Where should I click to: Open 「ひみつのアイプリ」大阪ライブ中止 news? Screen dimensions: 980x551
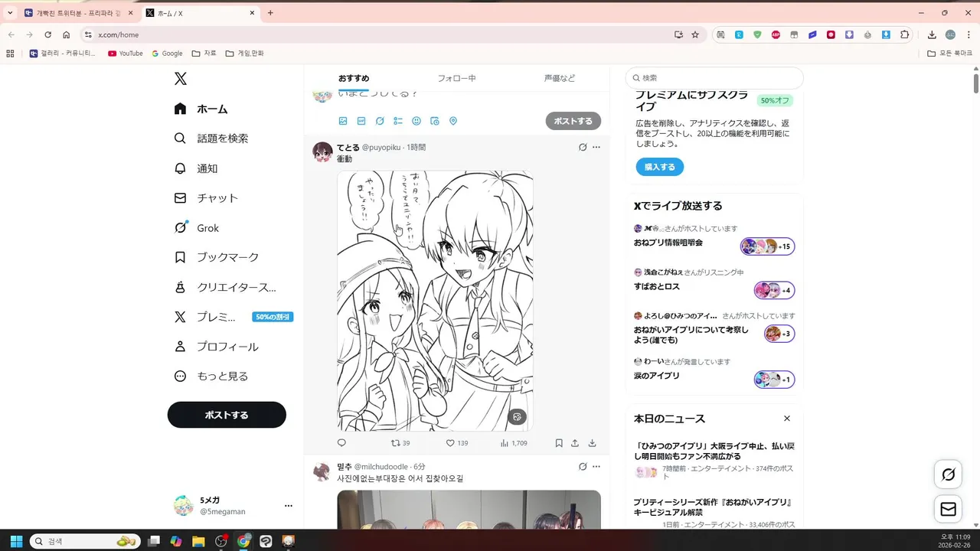pos(714,451)
